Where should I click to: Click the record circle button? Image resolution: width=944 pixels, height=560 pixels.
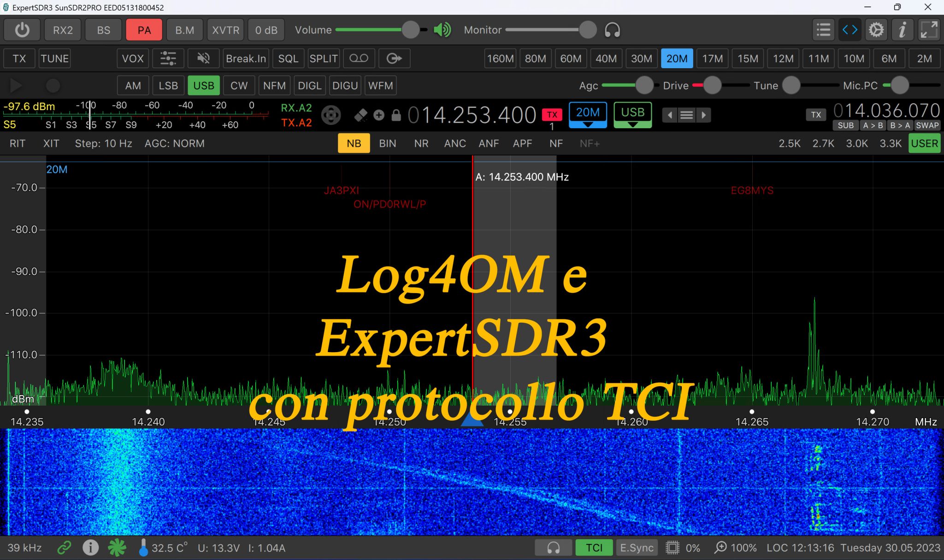pos(53,86)
